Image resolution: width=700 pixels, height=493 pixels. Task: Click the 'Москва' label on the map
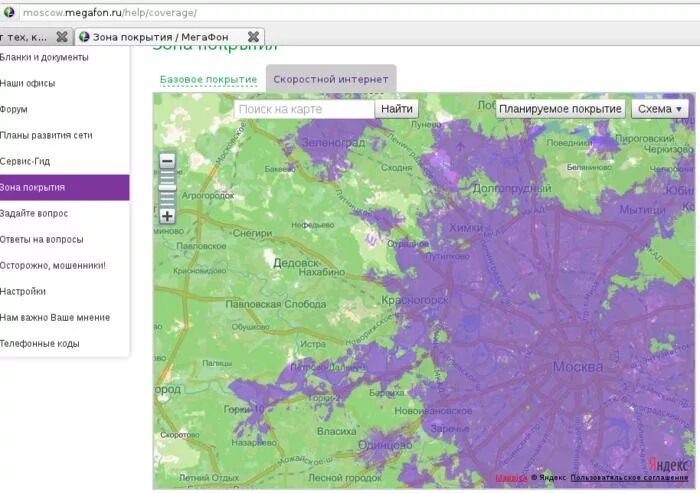[x=578, y=367]
